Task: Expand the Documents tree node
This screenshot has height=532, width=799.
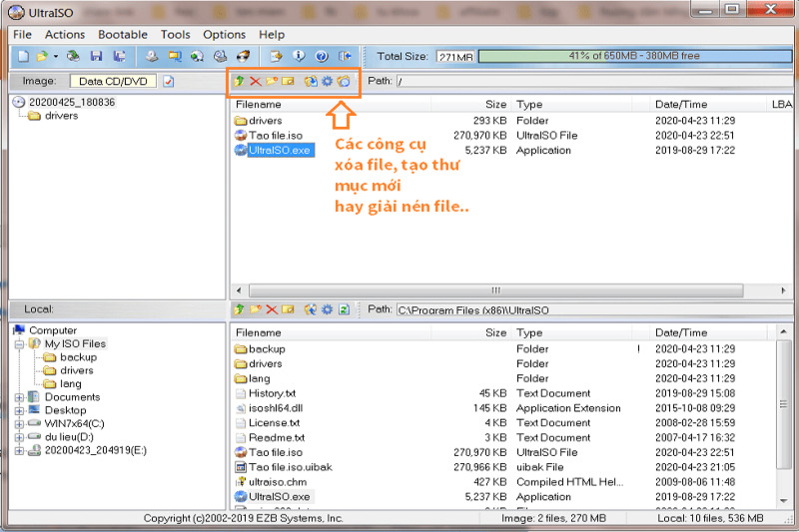Action: click(x=20, y=397)
